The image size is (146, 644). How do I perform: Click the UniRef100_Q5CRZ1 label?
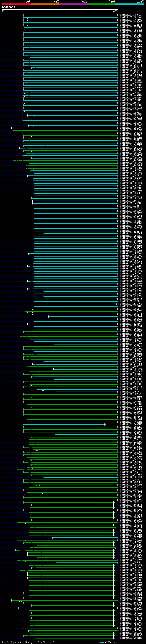coord(131,148)
